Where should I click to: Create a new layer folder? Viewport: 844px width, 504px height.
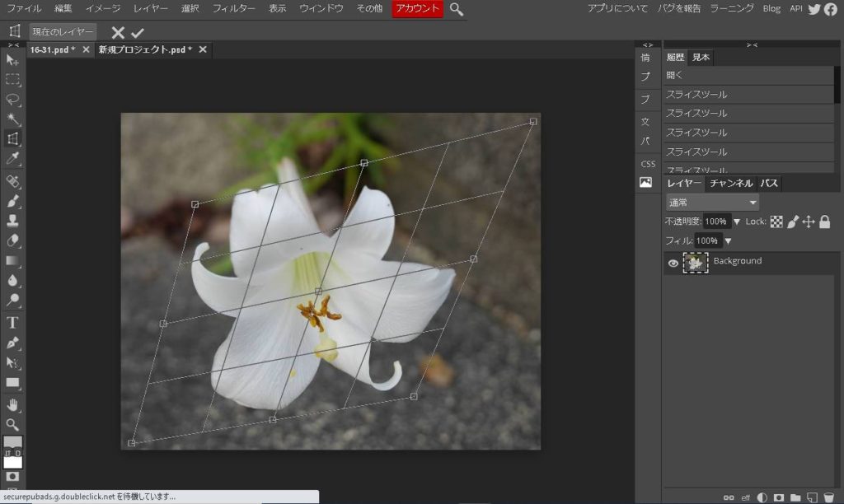tap(795, 497)
